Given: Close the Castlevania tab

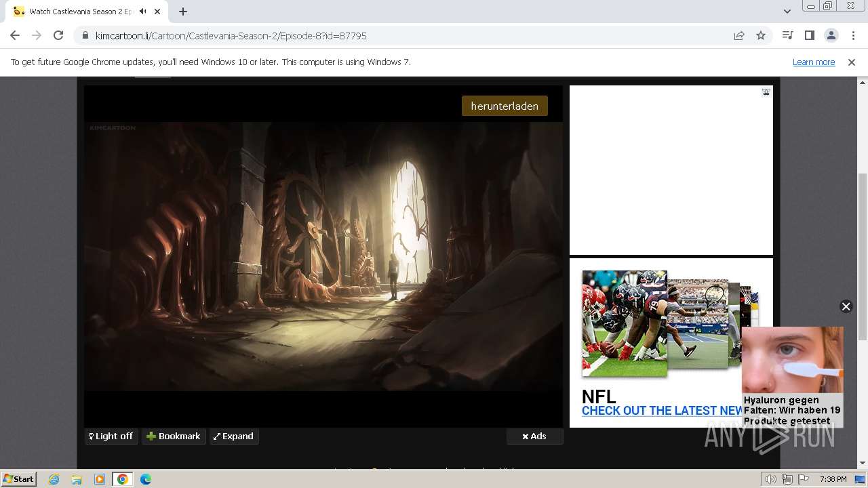Looking at the screenshot, I should (158, 12).
